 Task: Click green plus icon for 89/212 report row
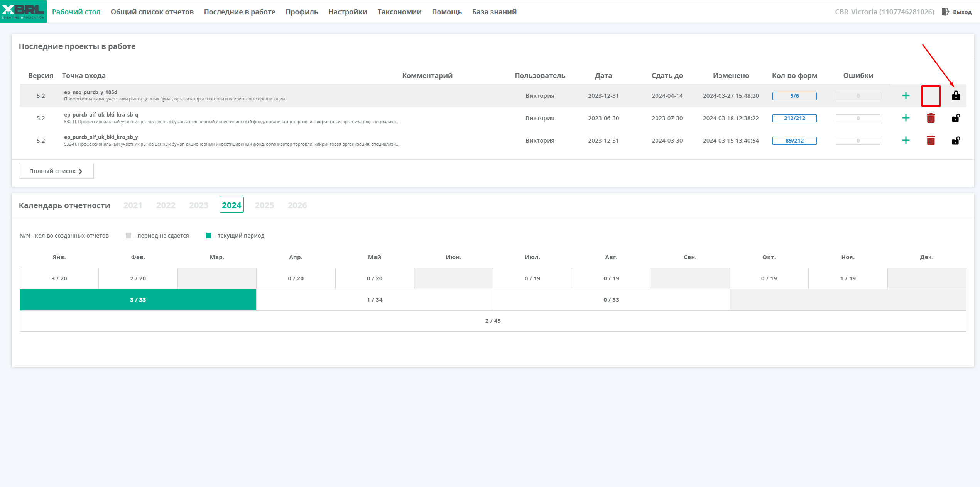click(x=906, y=140)
